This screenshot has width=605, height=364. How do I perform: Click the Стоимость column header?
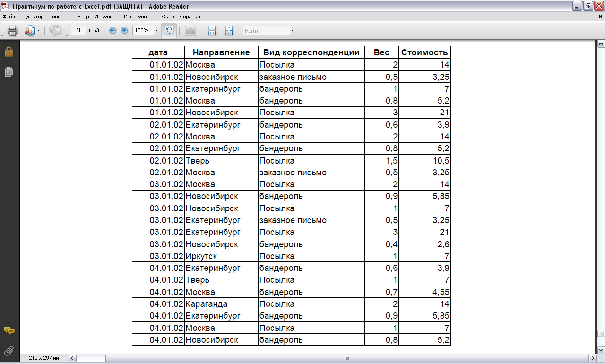coord(424,52)
